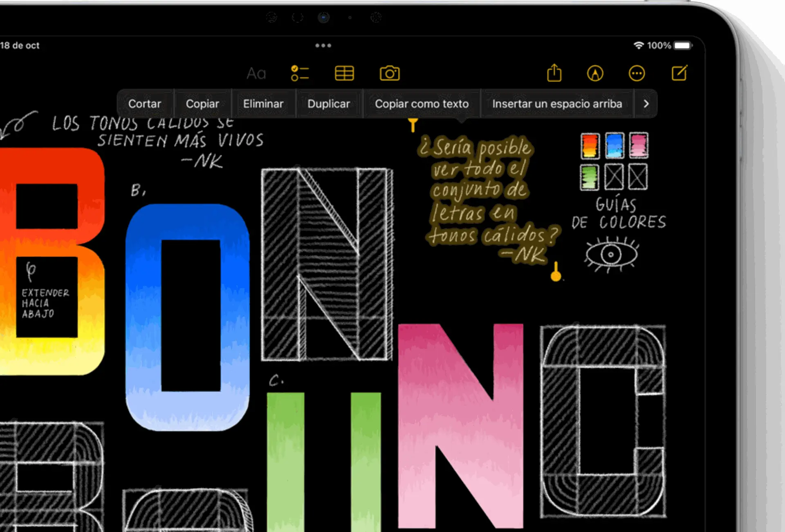Show more context menu options with arrow
This screenshot has height=532, width=785.
point(646,104)
